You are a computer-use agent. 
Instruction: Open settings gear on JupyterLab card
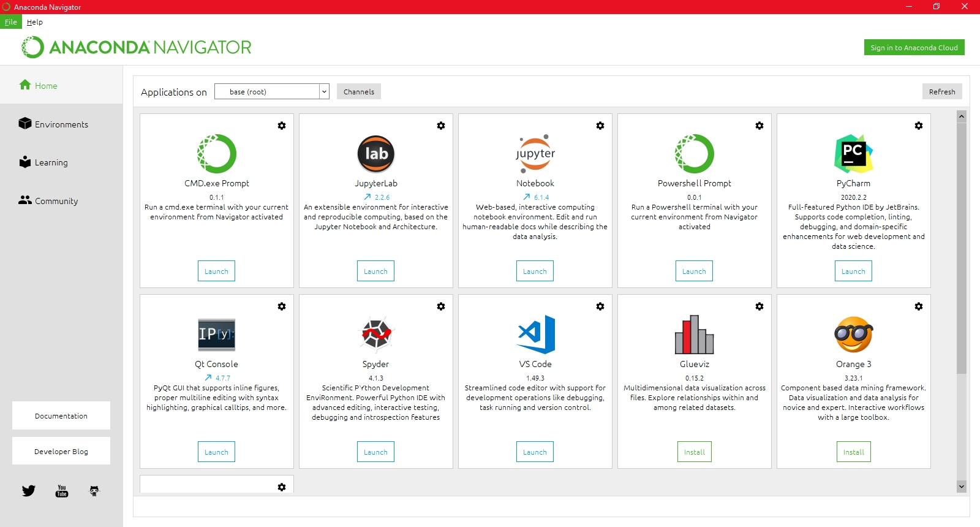(x=441, y=126)
